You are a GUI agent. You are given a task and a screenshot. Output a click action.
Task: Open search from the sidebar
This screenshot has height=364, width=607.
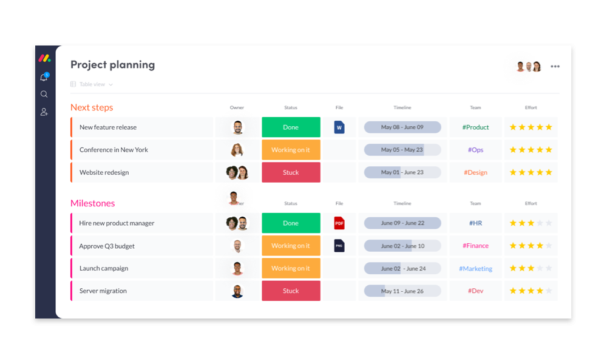[x=44, y=94]
